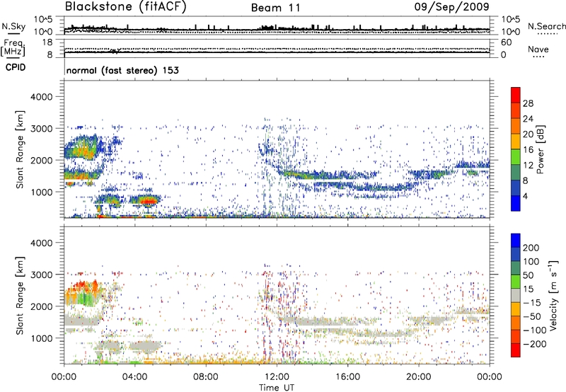The height and width of the screenshot is (392, 566).
Task: Click Slant Range label of power panel
Action: pos(20,149)
